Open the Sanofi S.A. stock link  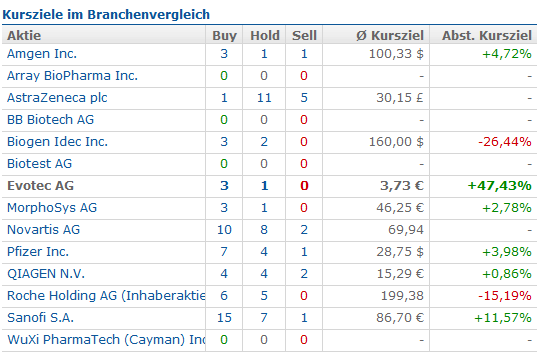point(40,318)
